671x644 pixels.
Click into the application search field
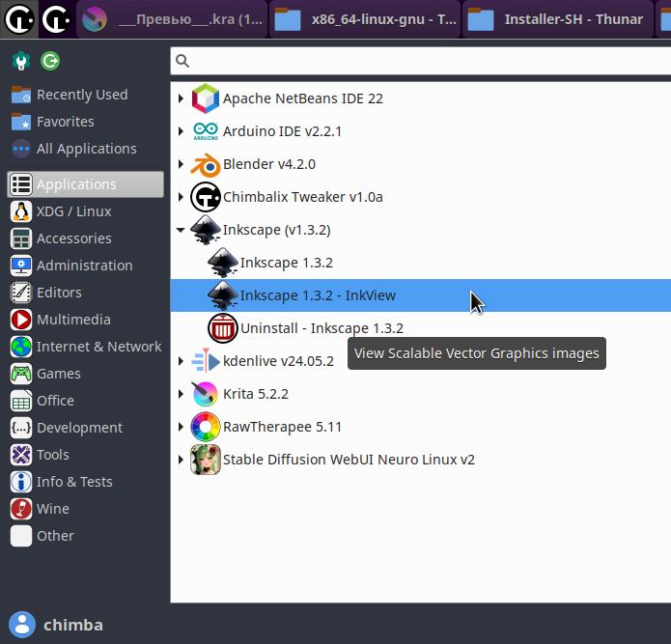click(x=421, y=61)
